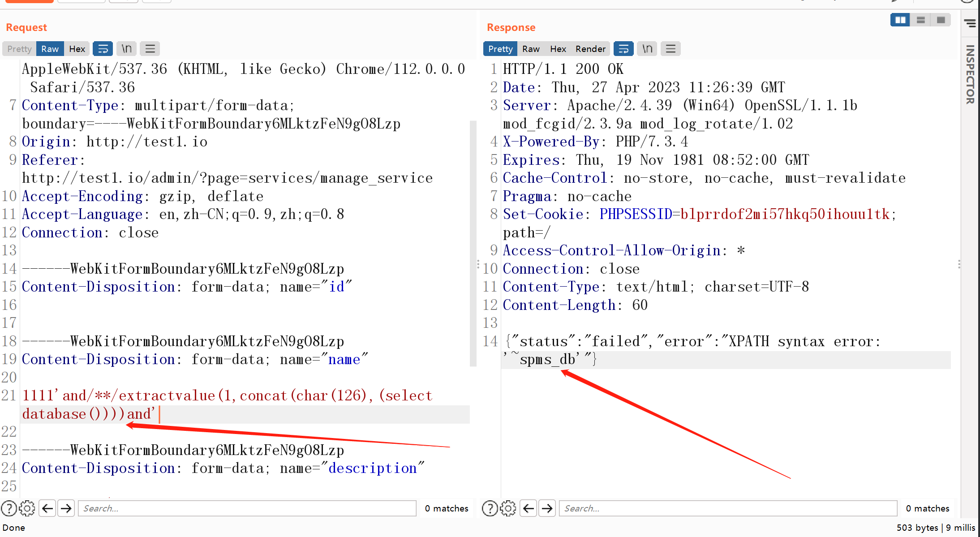Switch Response view to Raw tab
Viewport: 980px width, 537px height.
point(531,49)
